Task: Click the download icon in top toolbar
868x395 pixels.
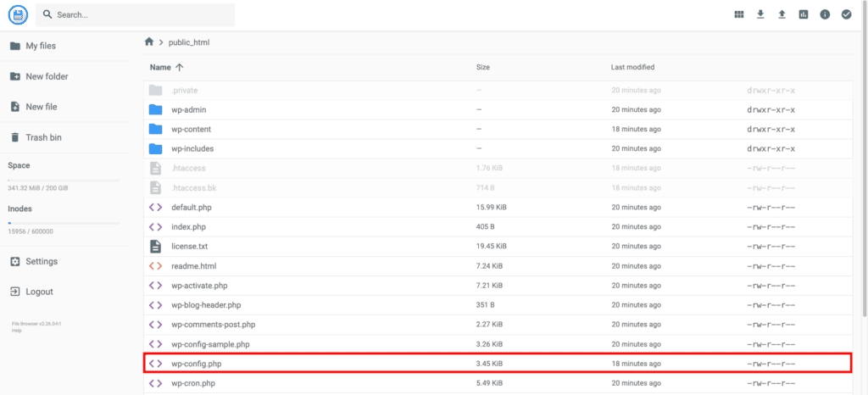Action: pos(760,15)
